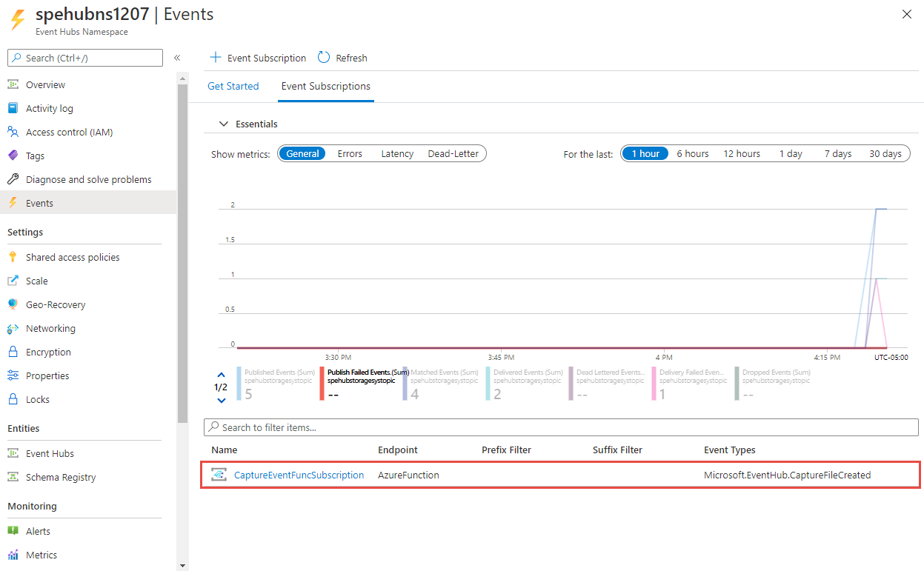Click the Event Hubs Namespace header icon
Image resolution: width=924 pixels, height=571 pixels.
tap(17, 20)
